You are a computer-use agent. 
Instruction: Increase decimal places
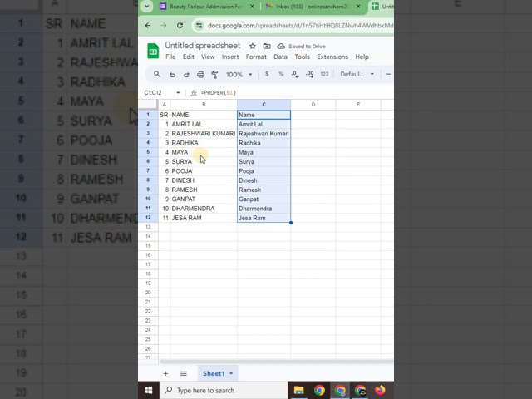click(309, 74)
